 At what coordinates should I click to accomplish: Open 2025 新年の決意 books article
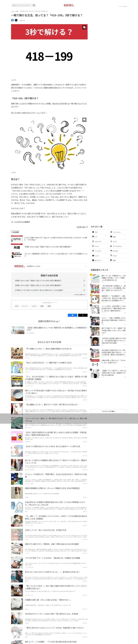pyautogui.click(x=49, y=437)
